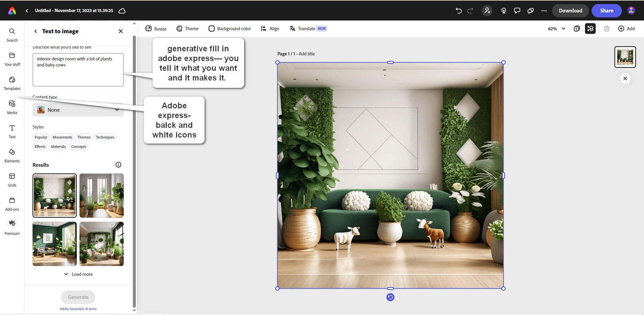Image resolution: width=644 pixels, height=315 pixels.
Task: Select the dark green living room result thumbnail
Action: click(55, 244)
